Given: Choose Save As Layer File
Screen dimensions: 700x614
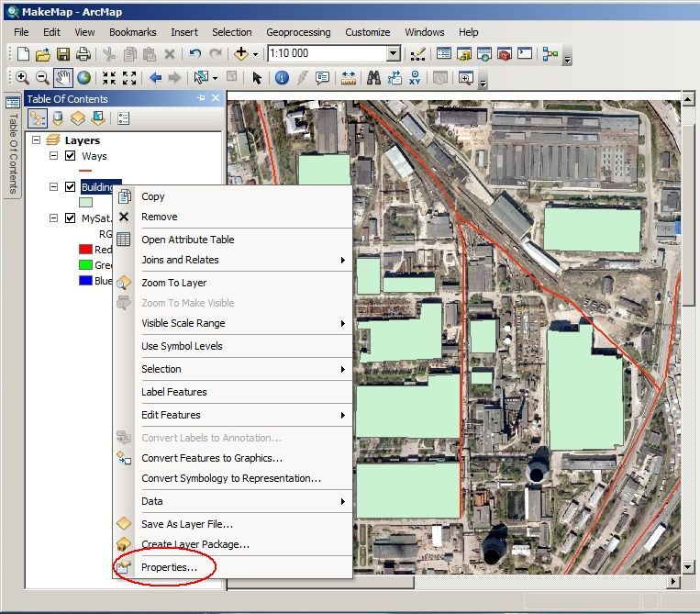Looking at the screenshot, I should 186,524.
